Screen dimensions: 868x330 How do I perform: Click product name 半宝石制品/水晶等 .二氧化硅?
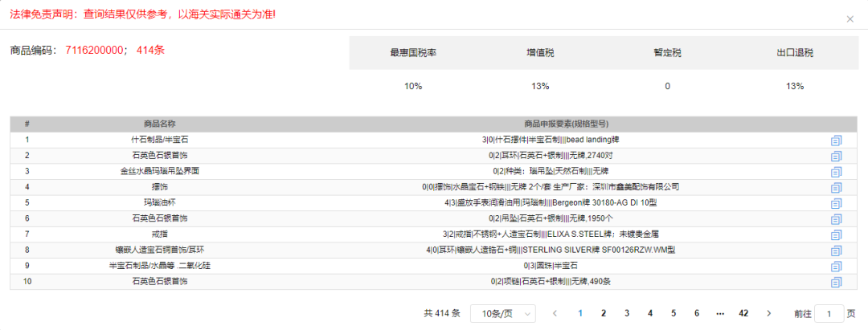159,266
